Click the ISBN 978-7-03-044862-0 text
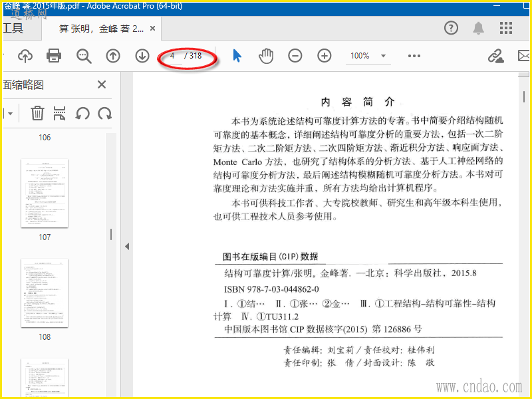The width and height of the screenshot is (532, 399). [x=271, y=289]
